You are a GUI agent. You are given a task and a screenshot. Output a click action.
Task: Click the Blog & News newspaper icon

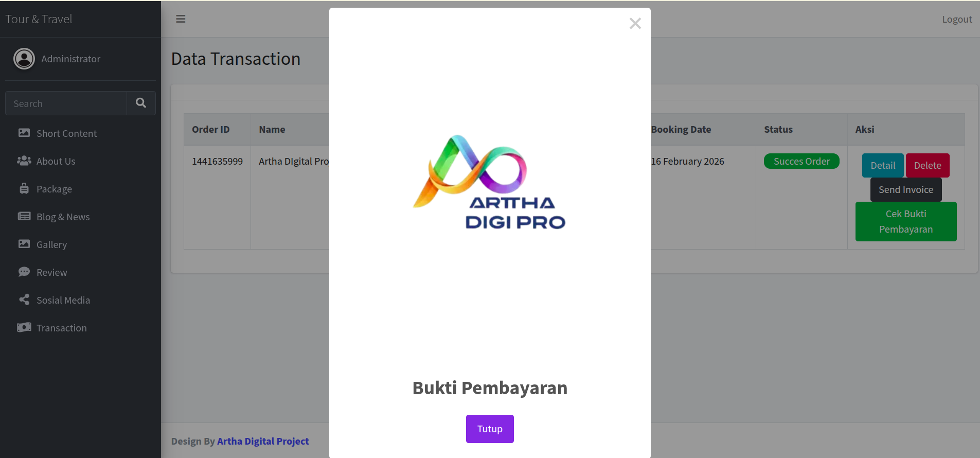24,217
